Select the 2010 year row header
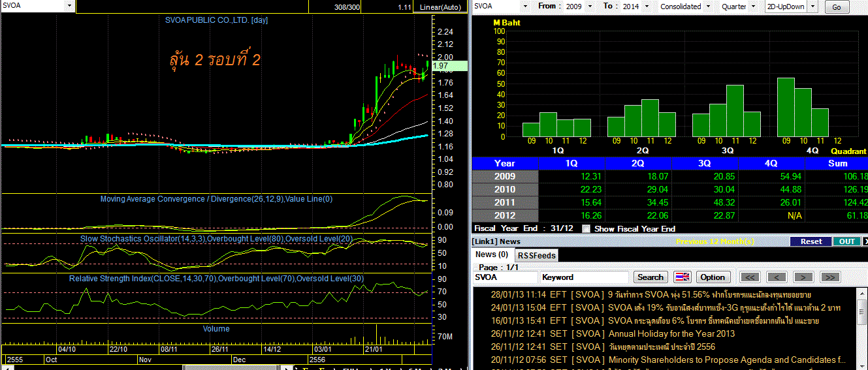Image resolution: width=868 pixels, height=370 pixels. [505, 189]
